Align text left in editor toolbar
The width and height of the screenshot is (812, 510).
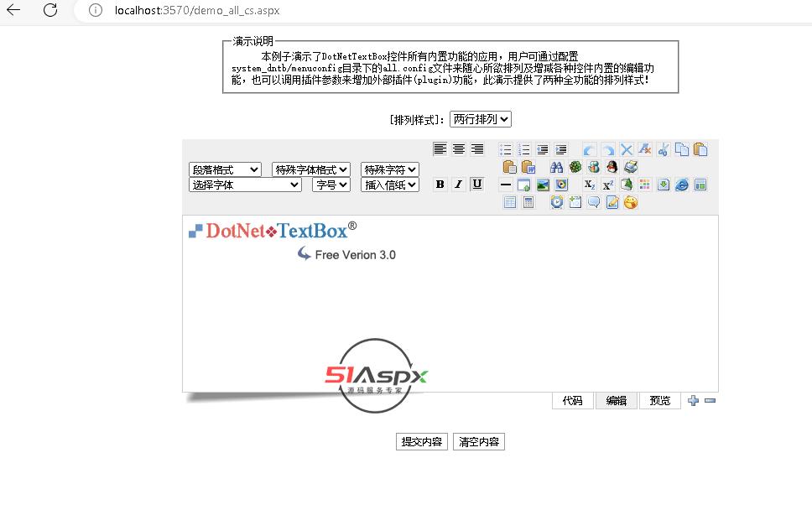[440, 149]
